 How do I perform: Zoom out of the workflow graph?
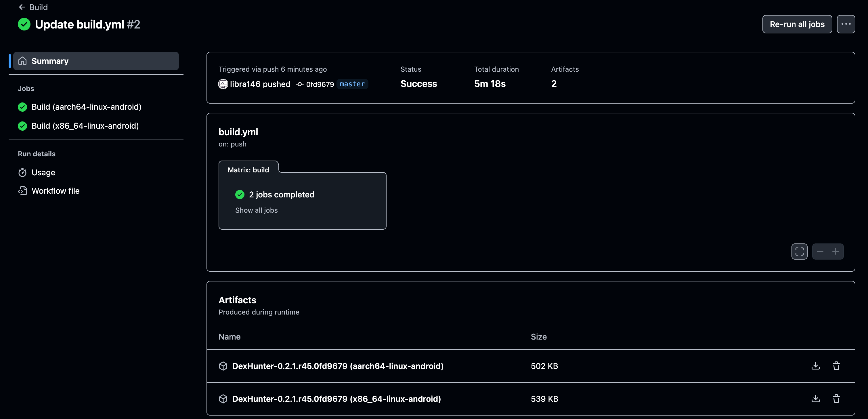(x=820, y=252)
